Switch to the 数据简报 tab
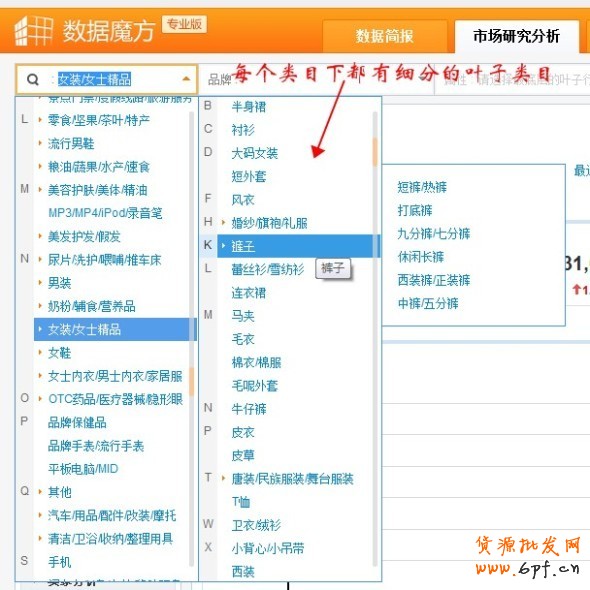 [385, 36]
